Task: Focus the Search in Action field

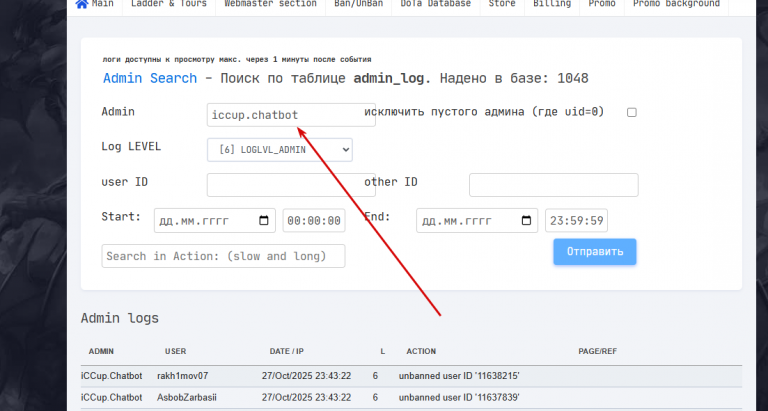Action: click(223, 256)
